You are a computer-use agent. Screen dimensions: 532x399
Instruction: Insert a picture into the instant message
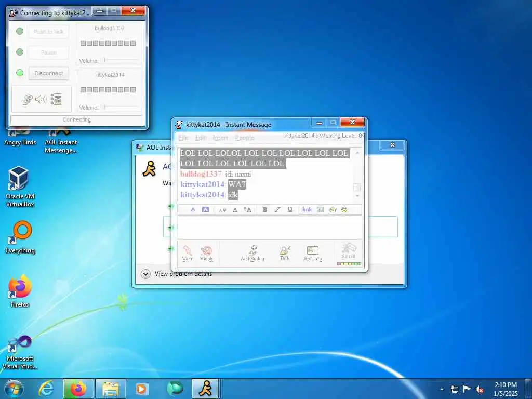point(320,210)
